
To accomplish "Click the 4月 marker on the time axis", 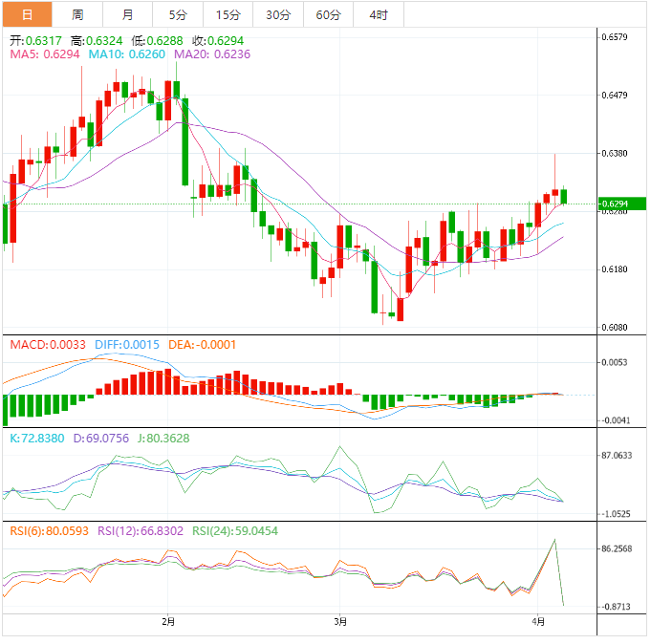I will (x=537, y=622).
